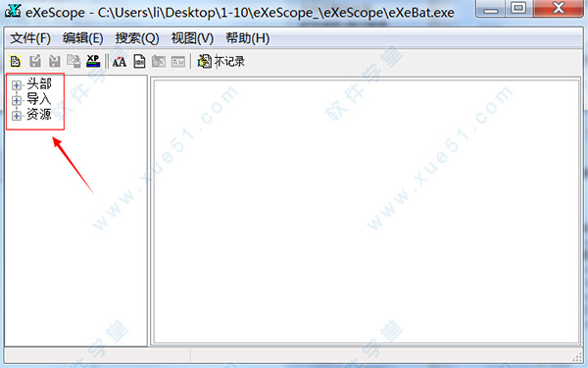This screenshot has width=588, height=368.
Task: Click the grayed dialog editor toolbar icon
Action: pos(178,62)
